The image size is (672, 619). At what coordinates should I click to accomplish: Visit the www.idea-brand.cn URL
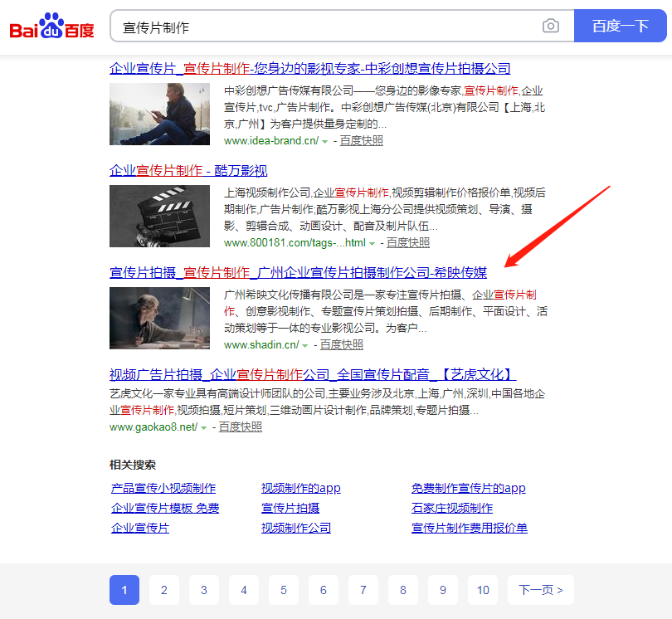[x=271, y=140]
